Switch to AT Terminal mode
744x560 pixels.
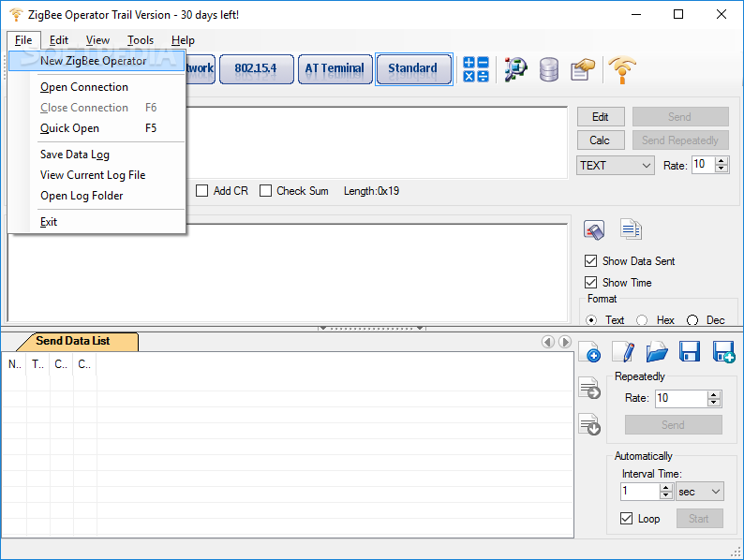click(335, 69)
